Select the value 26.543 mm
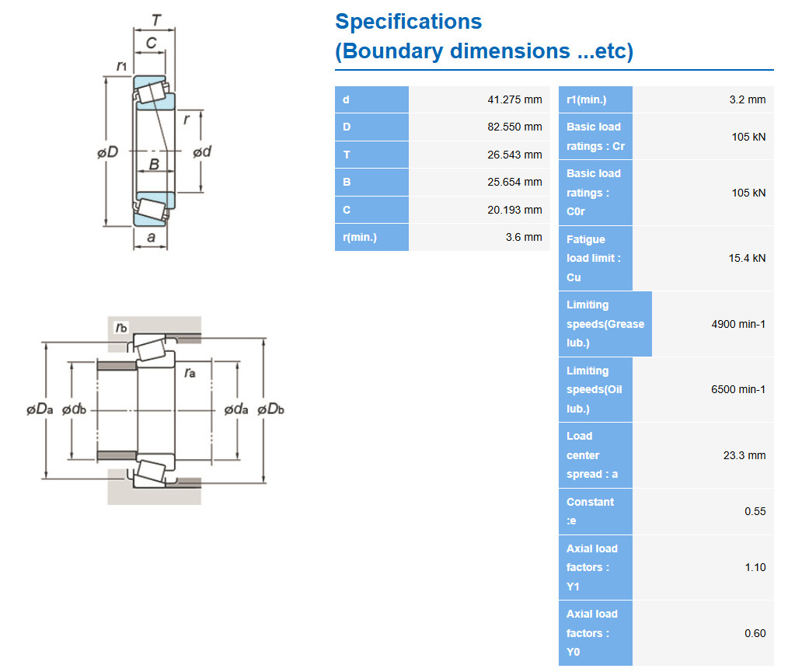The width and height of the screenshot is (788, 672). (514, 155)
